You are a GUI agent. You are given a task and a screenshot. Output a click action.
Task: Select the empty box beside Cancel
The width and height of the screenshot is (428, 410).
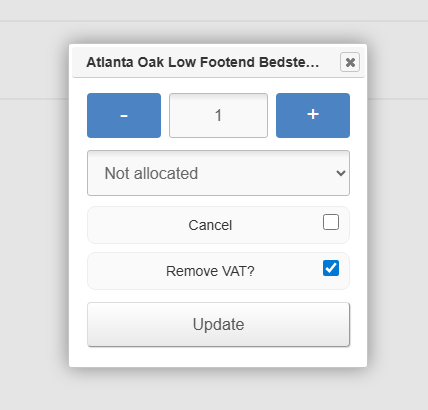pyautogui.click(x=331, y=222)
